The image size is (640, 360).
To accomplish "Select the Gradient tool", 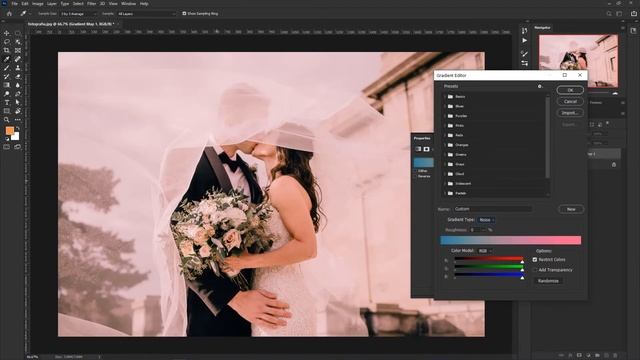I will (7, 85).
